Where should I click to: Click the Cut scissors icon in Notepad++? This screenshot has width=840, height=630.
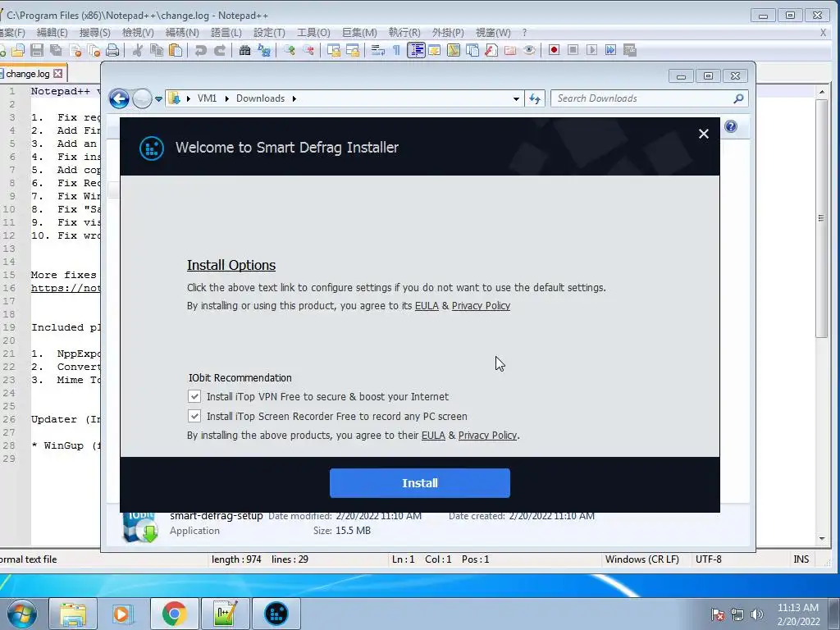tap(138, 50)
